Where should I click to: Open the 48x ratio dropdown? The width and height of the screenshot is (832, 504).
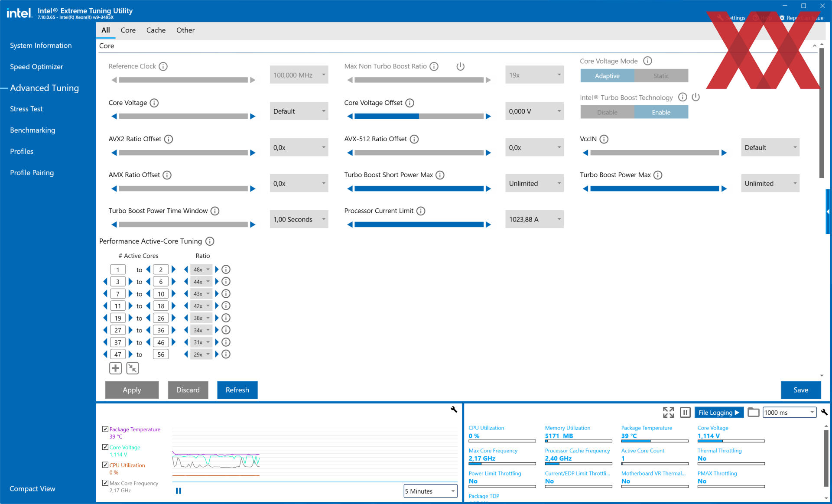(x=201, y=270)
